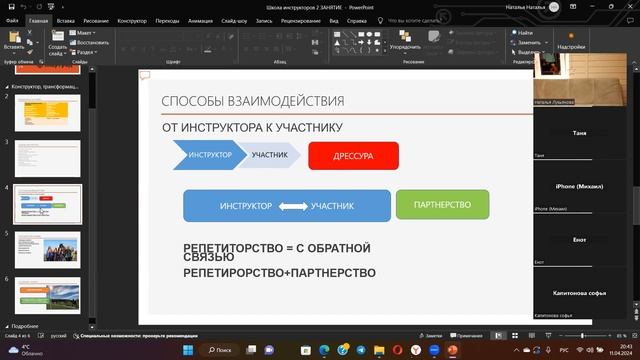Image resolution: width=640 pixels, height=360 pixels.
Task: Click the Add-ins (Надстройки) icon
Action: pyautogui.click(x=571, y=36)
